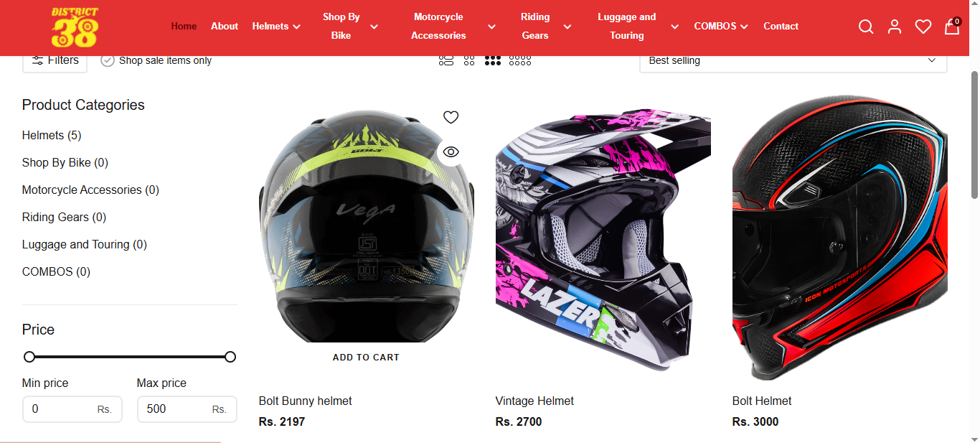Switch to list view layout icon
Screen dimensions: 980x443
(x=446, y=61)
